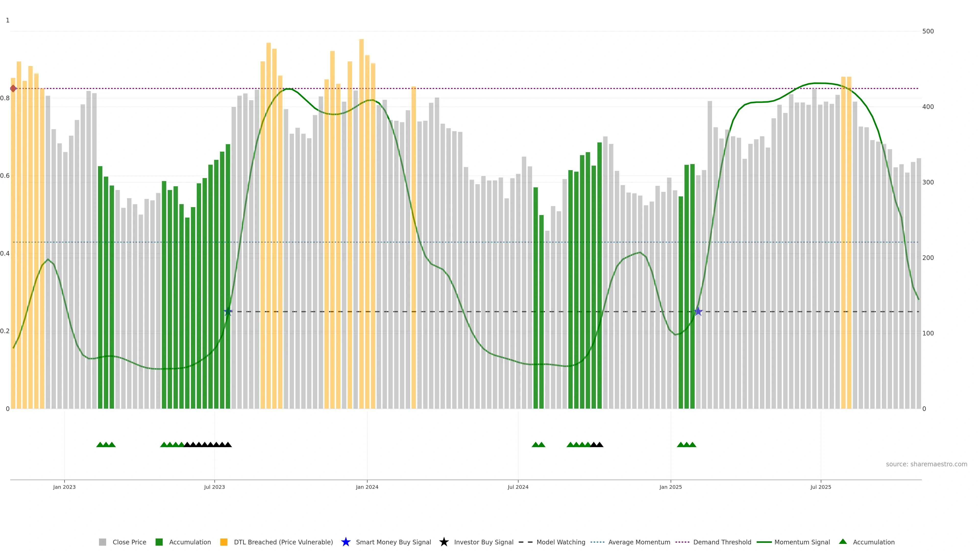The height and width of the screenshot is (551, 980).
Task: Click the black Investor Buy Signal star
Action: click(x=444, y=542)
